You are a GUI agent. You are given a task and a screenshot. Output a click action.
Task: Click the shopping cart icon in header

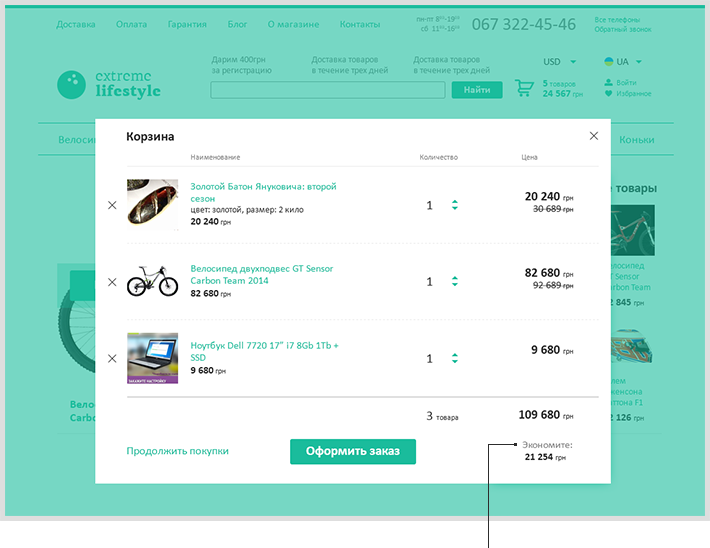(x=524, y=89)
